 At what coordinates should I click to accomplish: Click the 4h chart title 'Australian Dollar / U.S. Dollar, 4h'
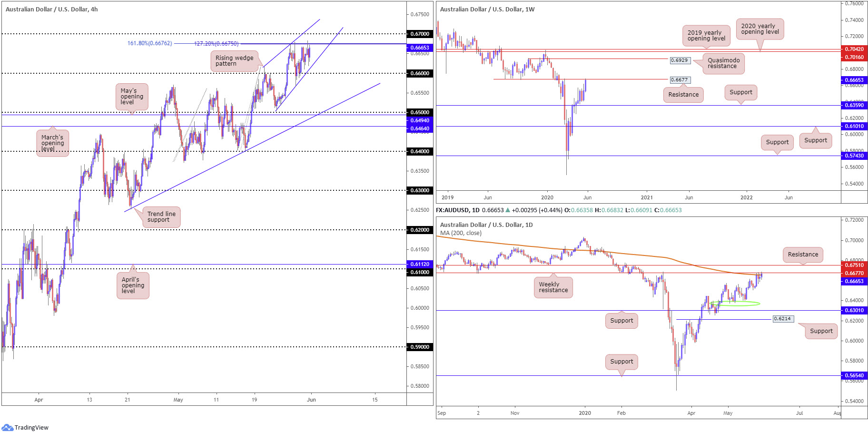click(x=51, y=9)
